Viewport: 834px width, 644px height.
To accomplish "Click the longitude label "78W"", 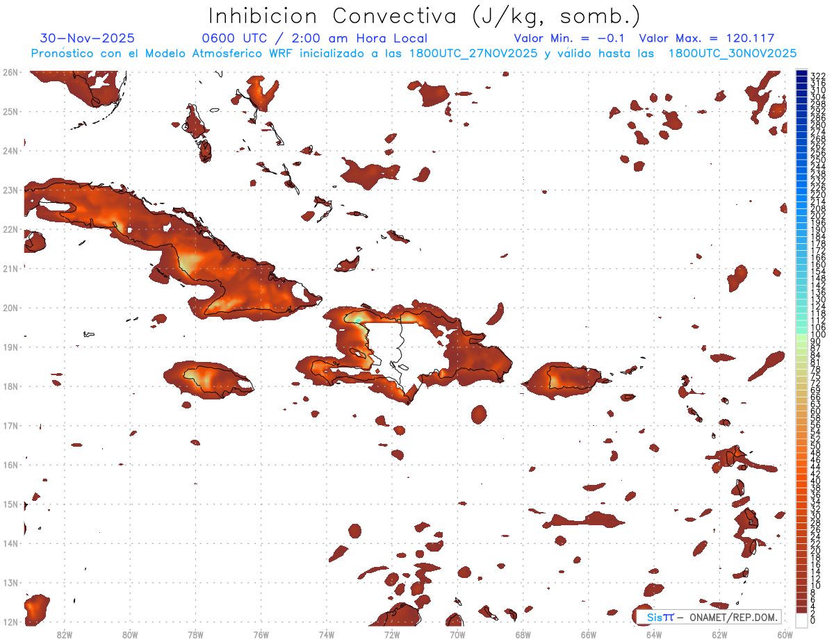I will coord(195,634).
